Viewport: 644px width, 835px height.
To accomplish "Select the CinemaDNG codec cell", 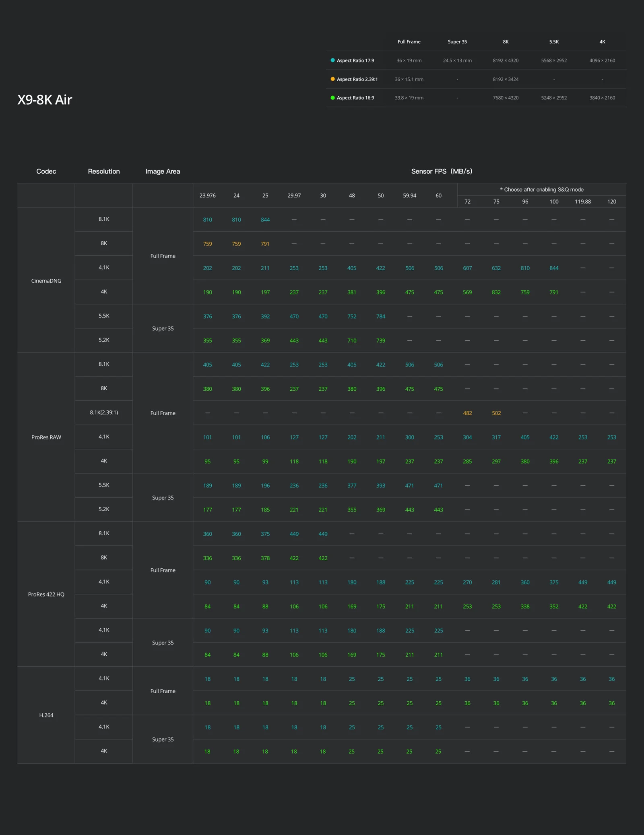I will (46, 280).
